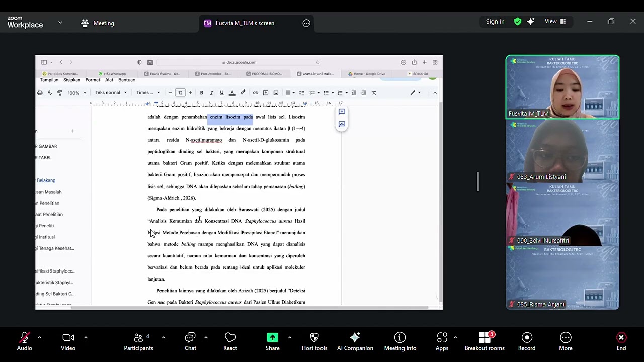Viewport: 644px width, 362px height.
Task: Open the checklist dropdown
Action: pyautogui.click(x=314, y=93)
